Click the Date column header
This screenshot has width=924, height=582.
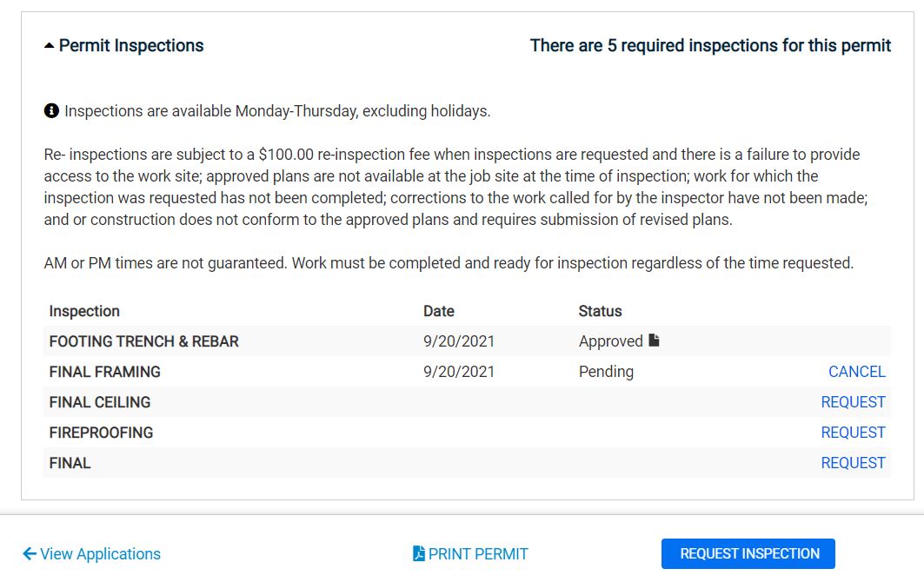[439, 310]
